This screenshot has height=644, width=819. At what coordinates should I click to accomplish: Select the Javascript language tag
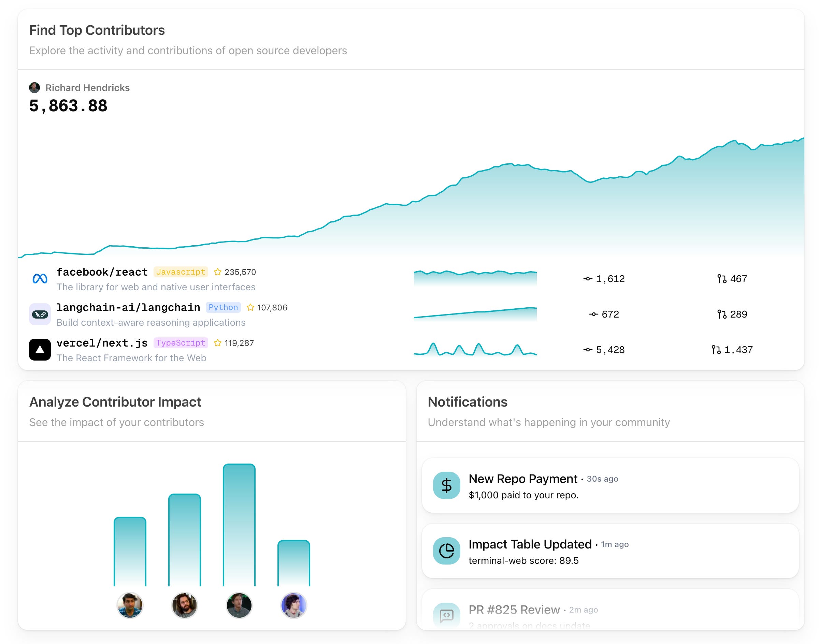click(180, 272)
